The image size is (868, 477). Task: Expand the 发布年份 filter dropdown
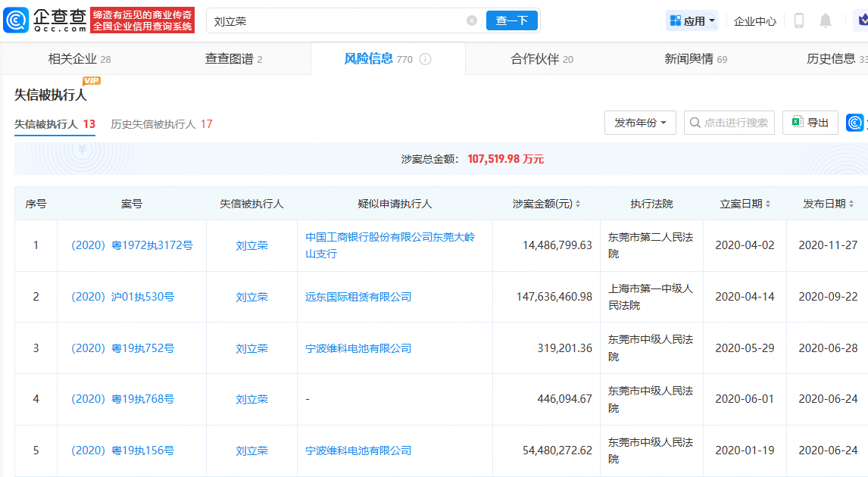pos(640,123)
